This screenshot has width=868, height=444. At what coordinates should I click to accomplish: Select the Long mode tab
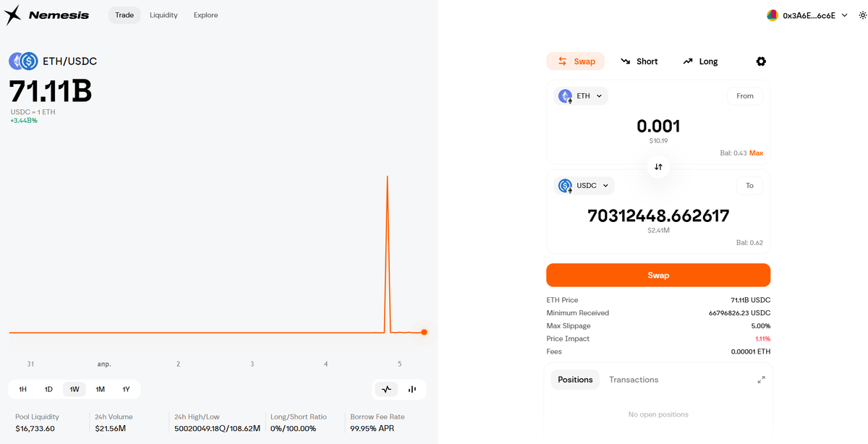coord(700,61)
